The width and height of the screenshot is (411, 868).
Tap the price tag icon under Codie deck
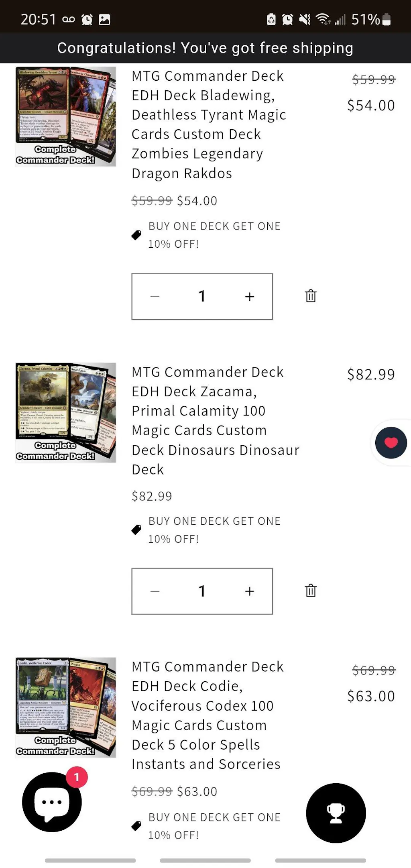coord(136,826)
